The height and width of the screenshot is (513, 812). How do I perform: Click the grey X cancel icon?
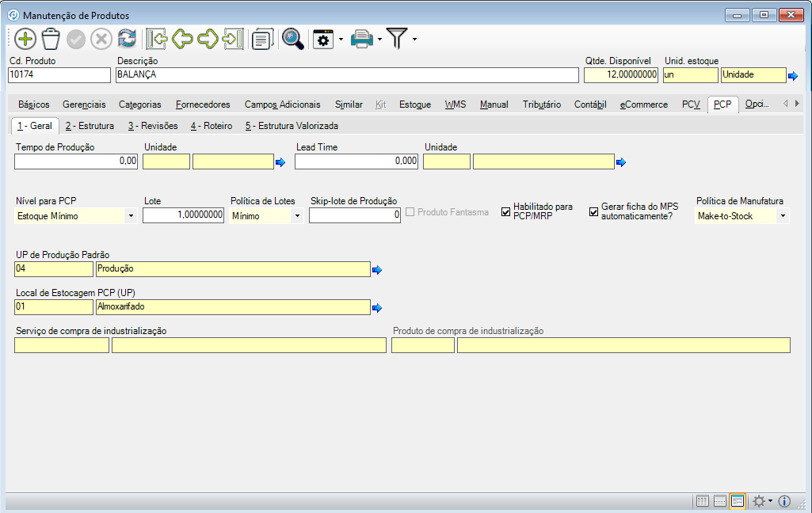101,39
